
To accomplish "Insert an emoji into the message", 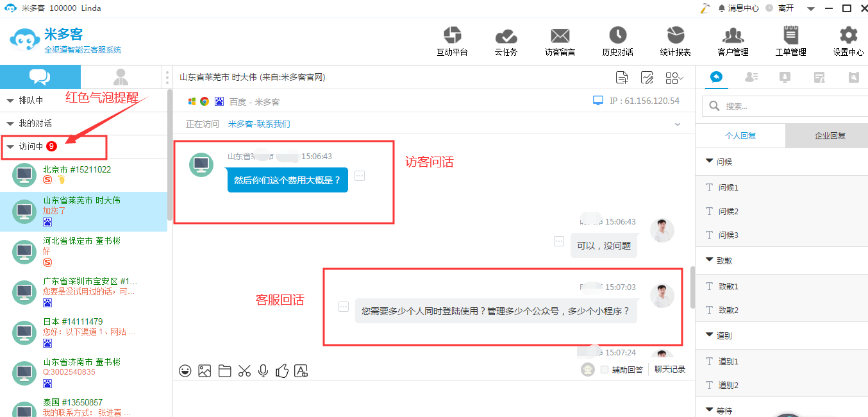I will 185,370.
